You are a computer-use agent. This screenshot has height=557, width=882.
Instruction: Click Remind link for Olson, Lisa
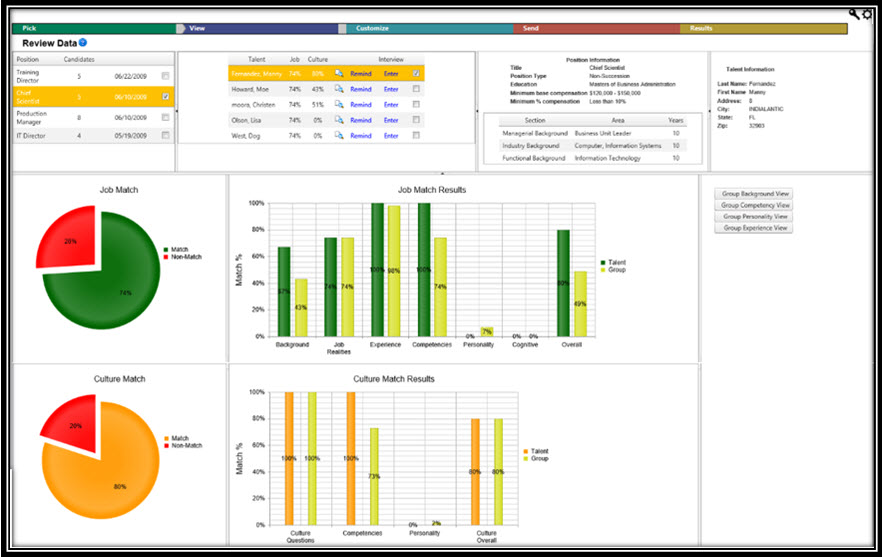coord(360,120)
